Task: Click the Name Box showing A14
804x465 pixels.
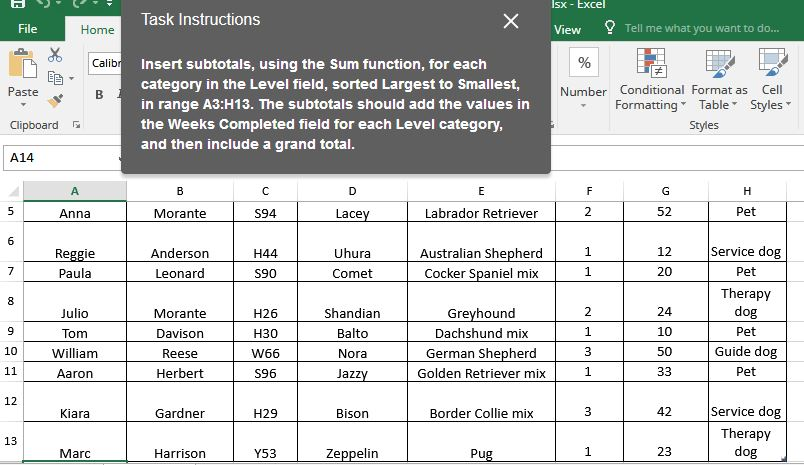Action: click(x=62, y=158)
